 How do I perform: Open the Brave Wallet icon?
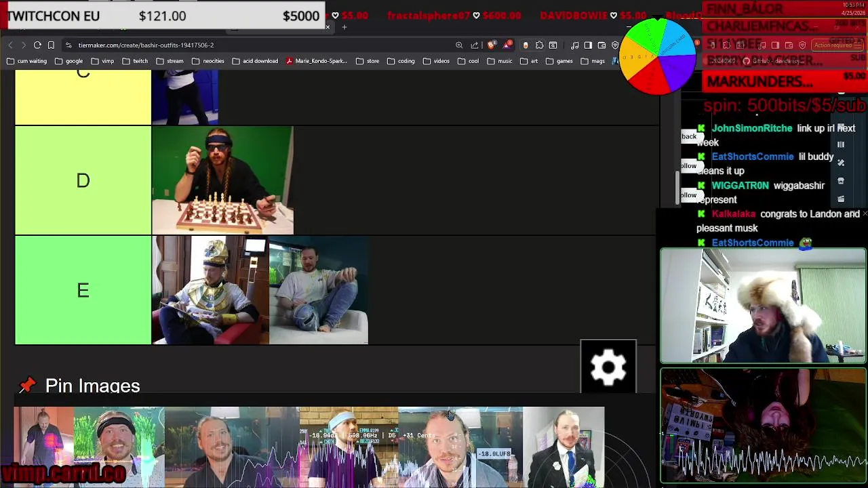tap(601, 45)
